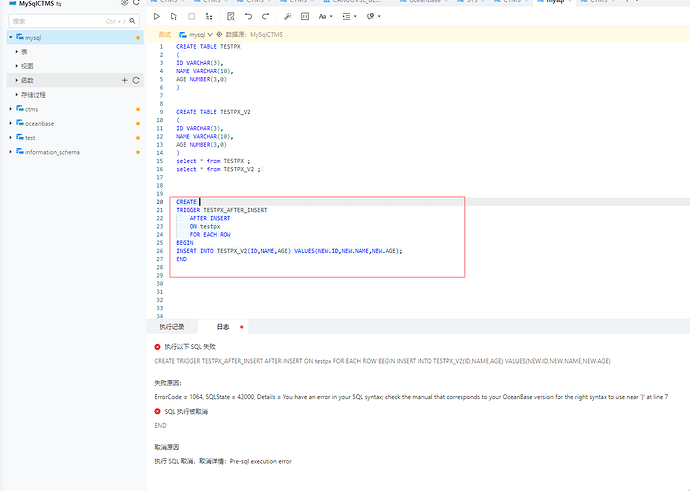This screenshot has height=491, width=690.
Task: Click the BEGIN keyword in the editor
Action: click(184, 242)
